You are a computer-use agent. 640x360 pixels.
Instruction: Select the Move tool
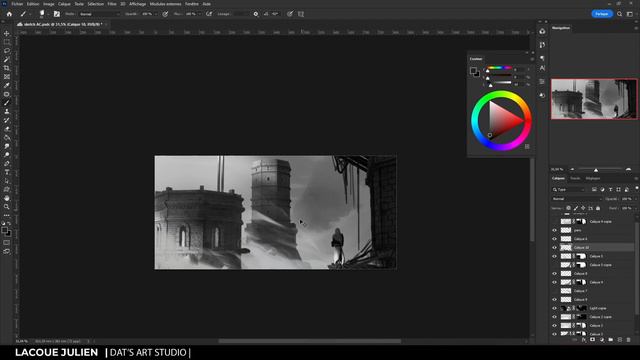7,33
